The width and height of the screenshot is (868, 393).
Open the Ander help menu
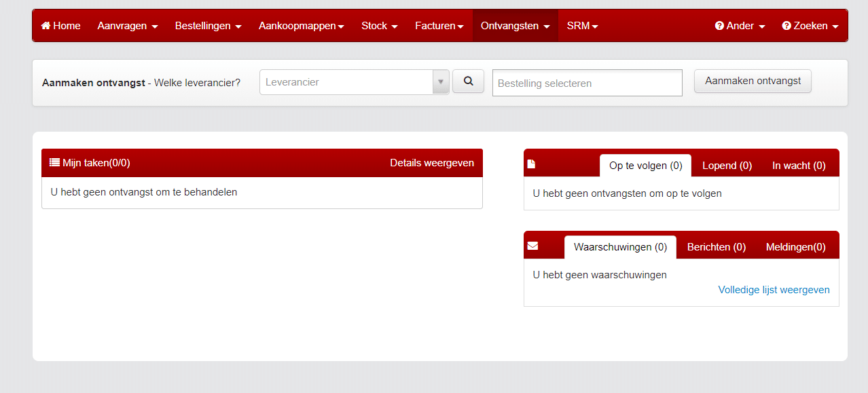[740, 26]
